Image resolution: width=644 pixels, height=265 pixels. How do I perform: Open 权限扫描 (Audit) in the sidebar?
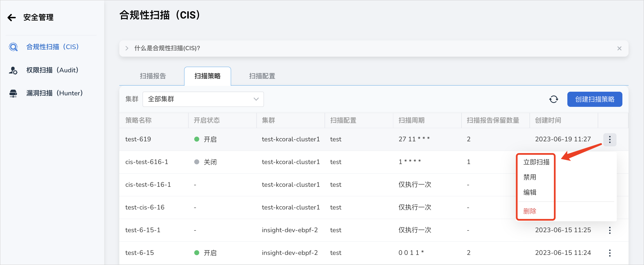point(52,70)
